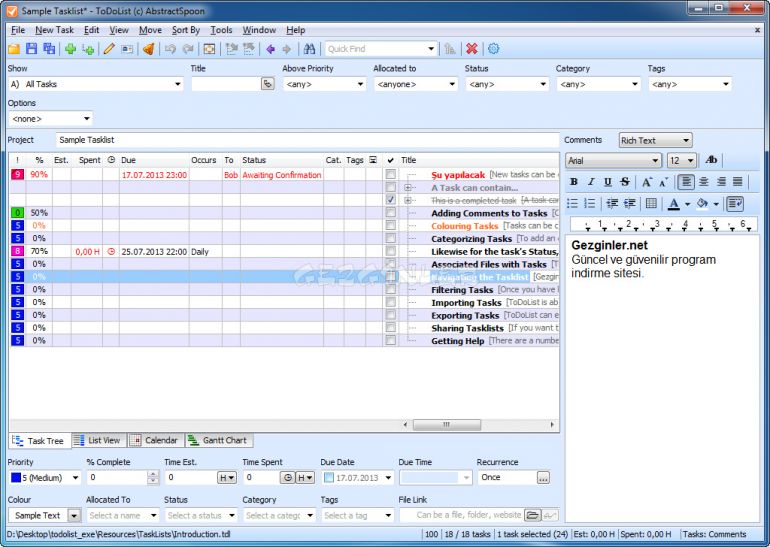Viewport: 770px width, 547px height.
Task: Right-align the comment text
Action: 721,182
